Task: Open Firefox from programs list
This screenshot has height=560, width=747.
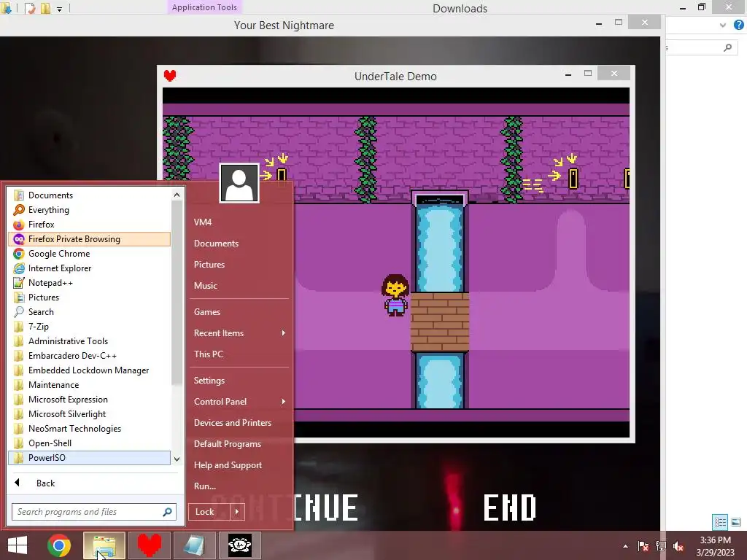Action: tap(90, 225)
